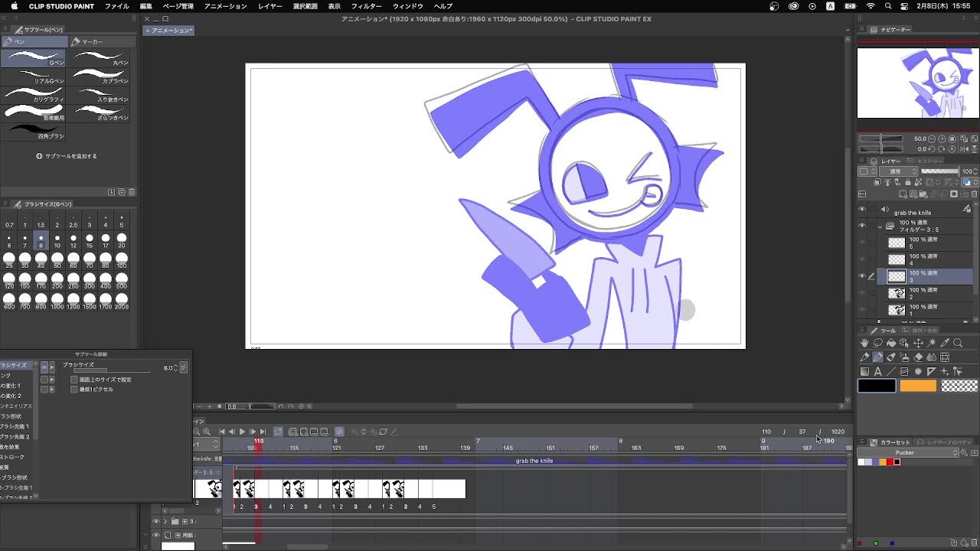Delete the selected sub tool with trash icon
This screenshot has height=551, width=980.
tap(132, 192)
